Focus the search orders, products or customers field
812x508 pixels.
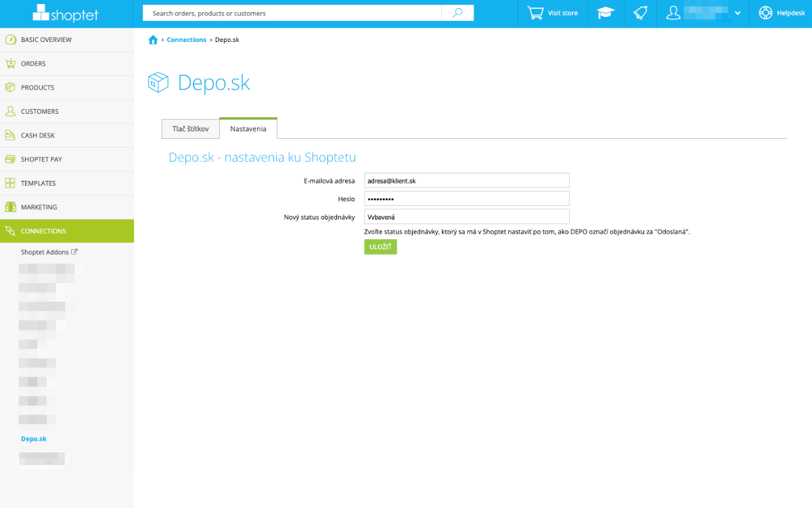pos(292,13)
